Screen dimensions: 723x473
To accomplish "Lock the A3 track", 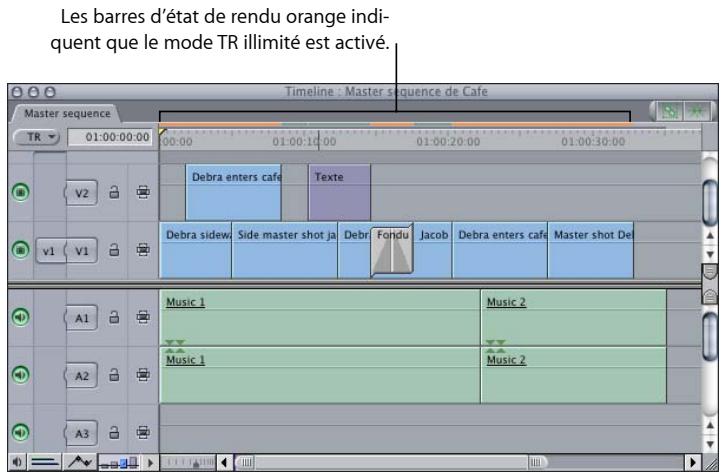I will point(114,432).
